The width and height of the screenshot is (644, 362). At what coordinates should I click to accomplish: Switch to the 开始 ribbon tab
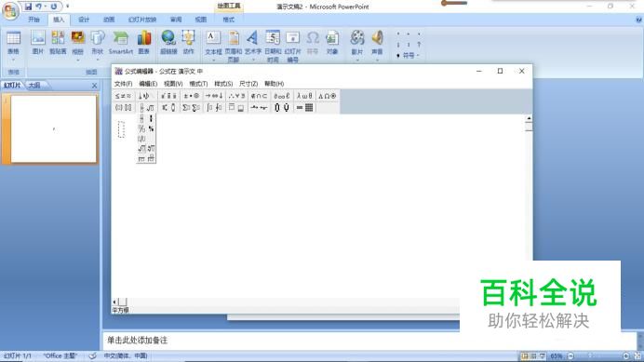click(x=34, y=20)
